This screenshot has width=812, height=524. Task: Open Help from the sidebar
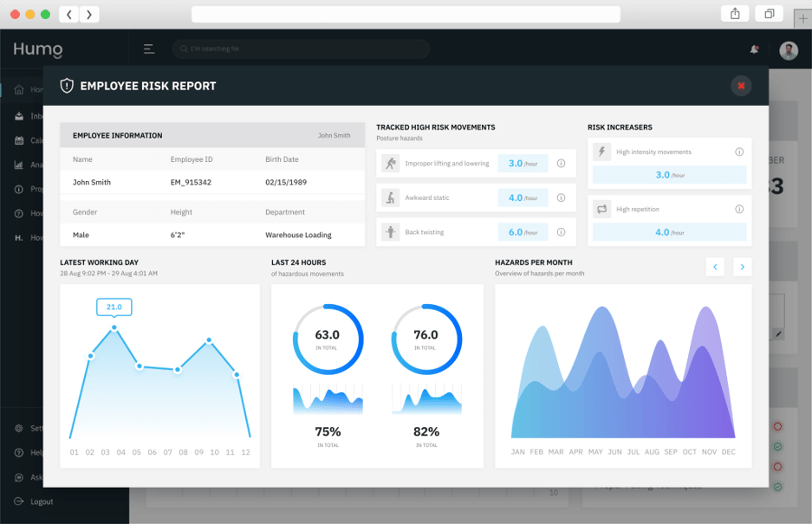(20, 452)
